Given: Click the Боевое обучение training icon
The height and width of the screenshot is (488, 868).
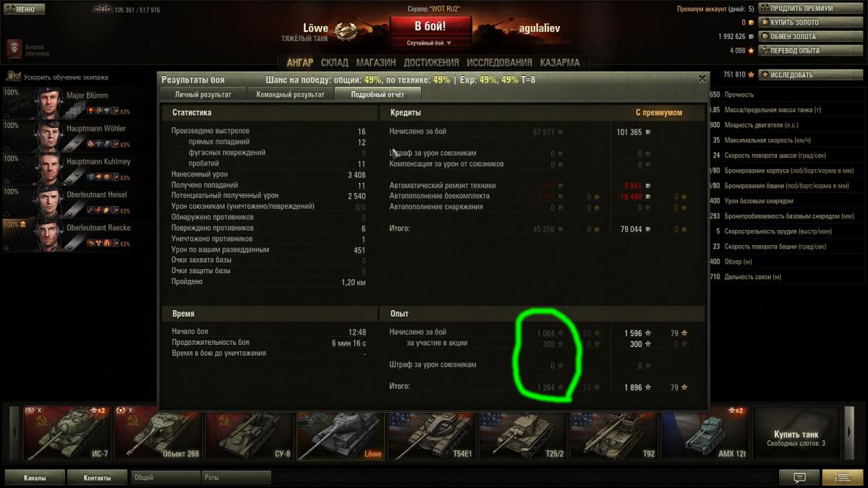Looking at the screenshot, I should 14,49.
